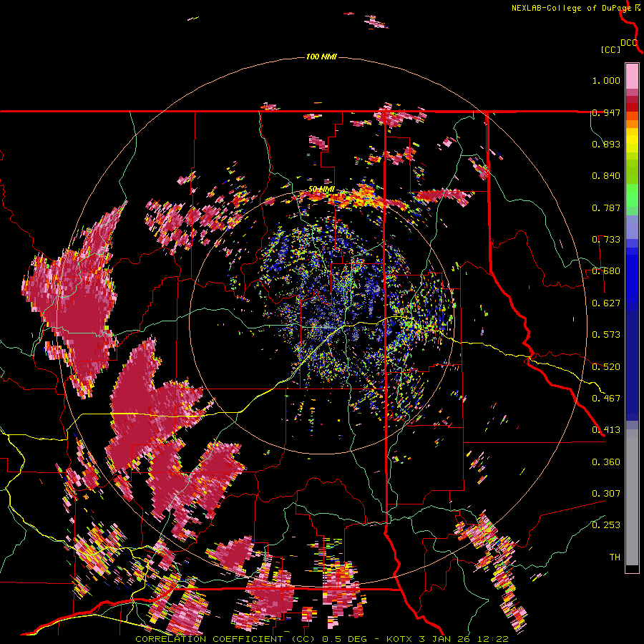Pick the yellow band in the color bar
Viewport: 644px width, 644px height.
tap(632, 140)
